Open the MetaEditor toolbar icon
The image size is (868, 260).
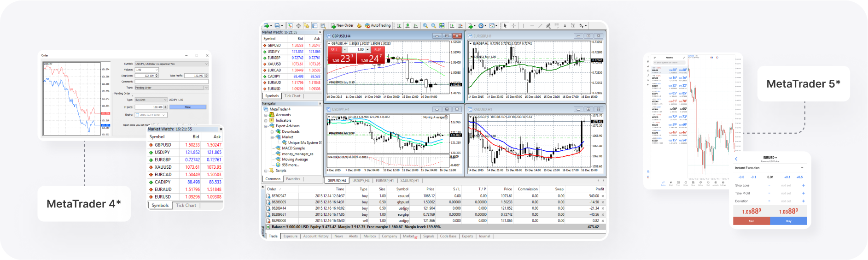tap(359, 25)
